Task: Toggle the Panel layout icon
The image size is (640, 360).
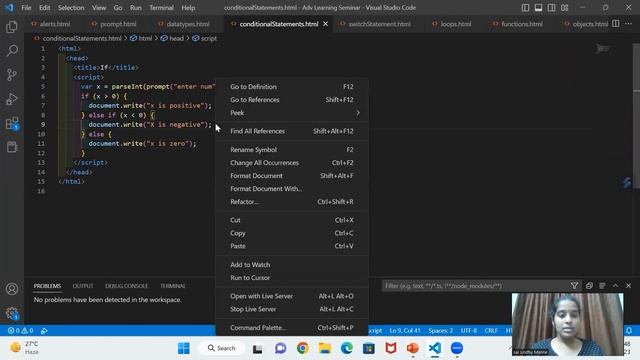Action: (538, 8)
